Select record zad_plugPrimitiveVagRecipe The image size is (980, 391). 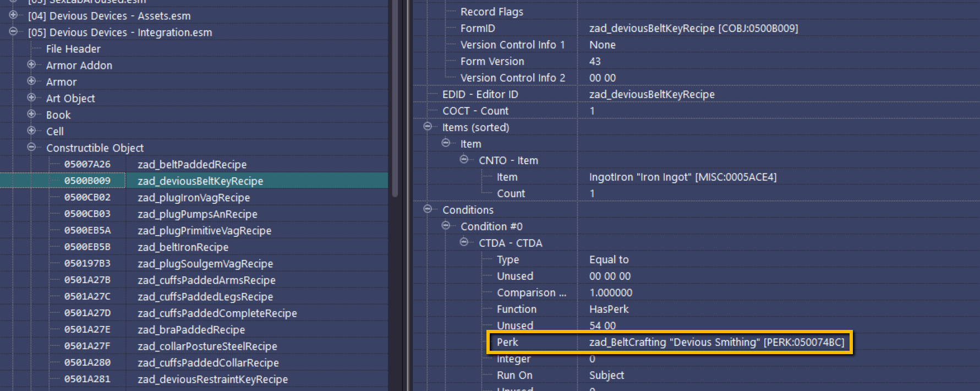pyautogui.click(x=204, y=231)
